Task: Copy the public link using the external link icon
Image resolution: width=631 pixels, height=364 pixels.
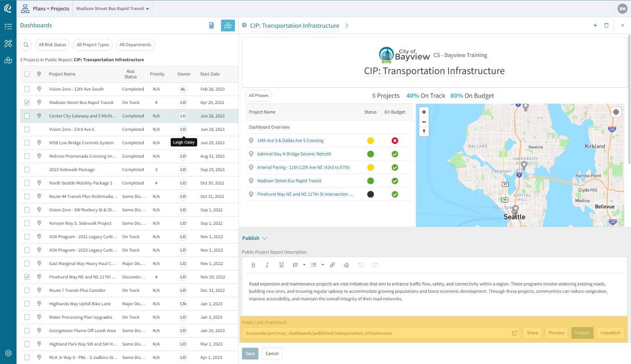Action: [x=514, y=333]
